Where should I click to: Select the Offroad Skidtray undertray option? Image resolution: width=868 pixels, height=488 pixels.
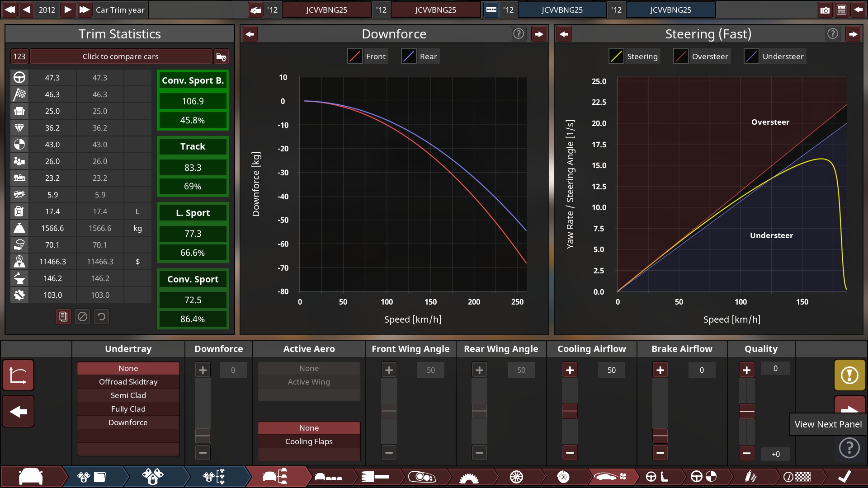128,382
